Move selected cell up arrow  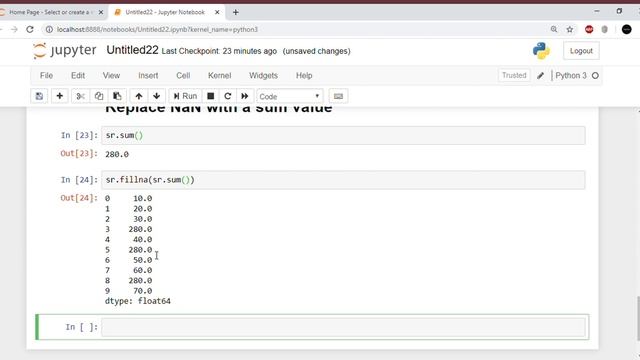[x=139, y=96]
